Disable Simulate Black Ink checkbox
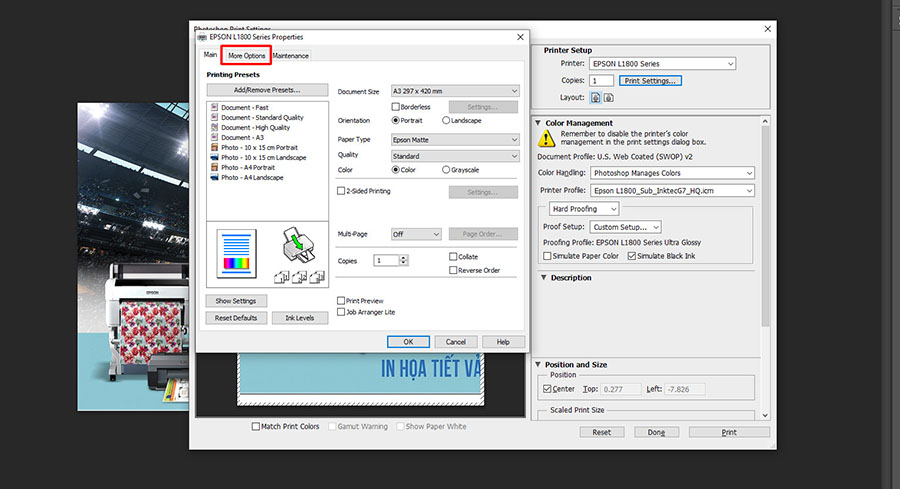Viewport: 900px width, 489px height. (632, 256)
